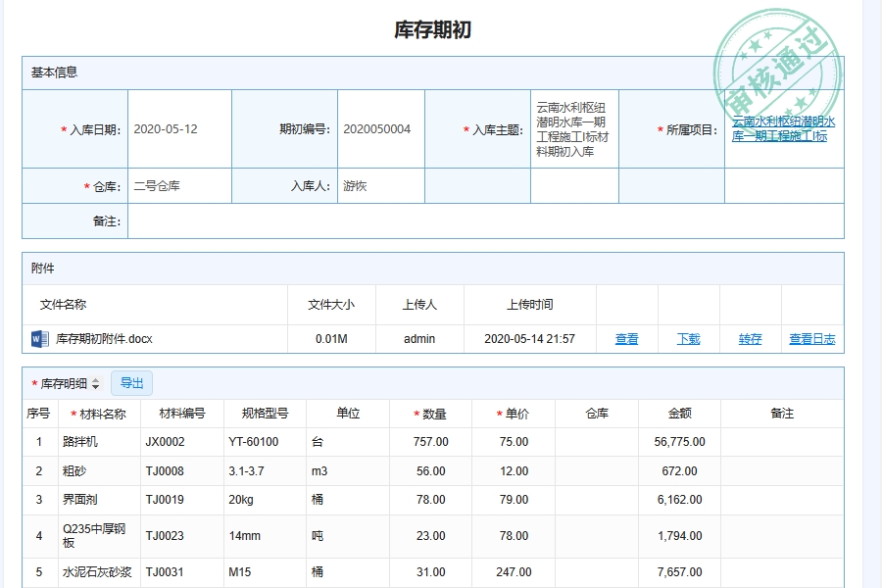Click material code TJ0023
The image size is (882, 588).
pyautogui.click(x=165, y=536)
